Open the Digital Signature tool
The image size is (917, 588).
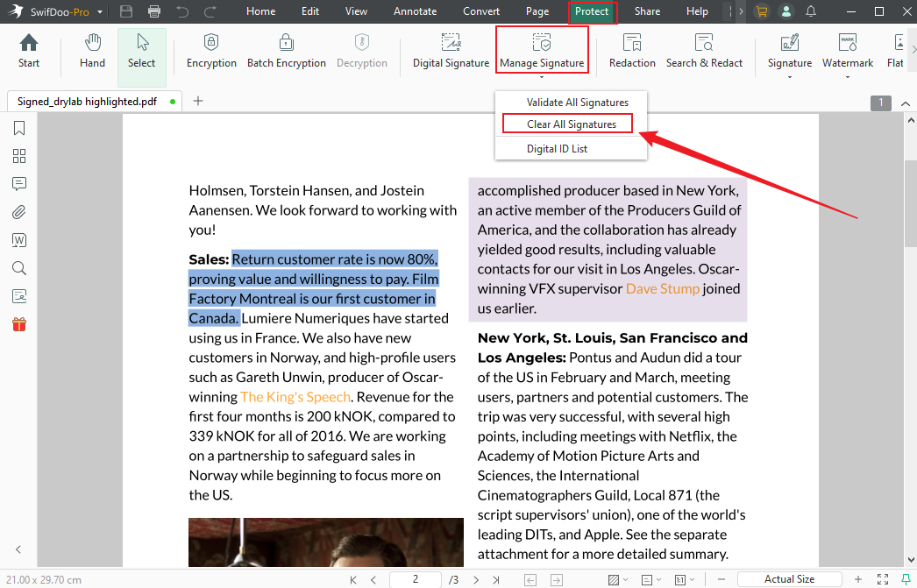450,51
